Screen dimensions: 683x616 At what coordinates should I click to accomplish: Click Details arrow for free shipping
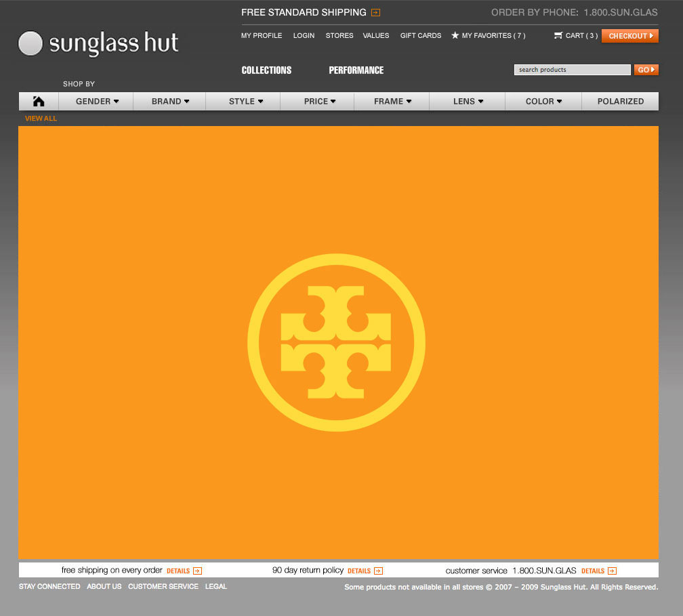click(197, 571)
